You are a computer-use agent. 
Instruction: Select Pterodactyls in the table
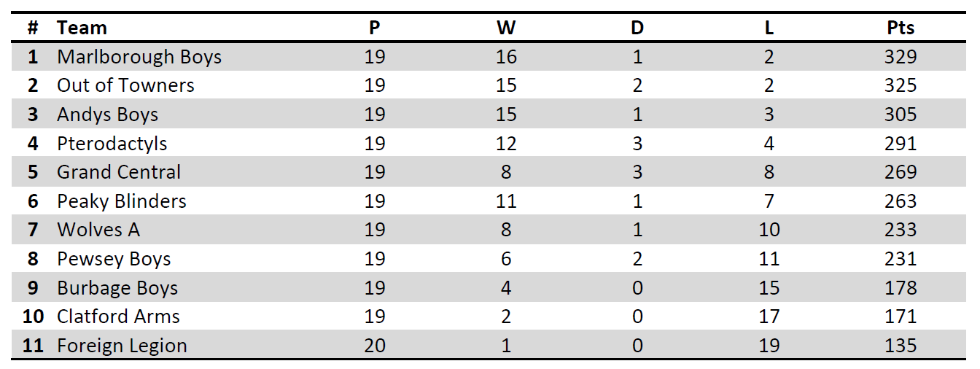112,144
